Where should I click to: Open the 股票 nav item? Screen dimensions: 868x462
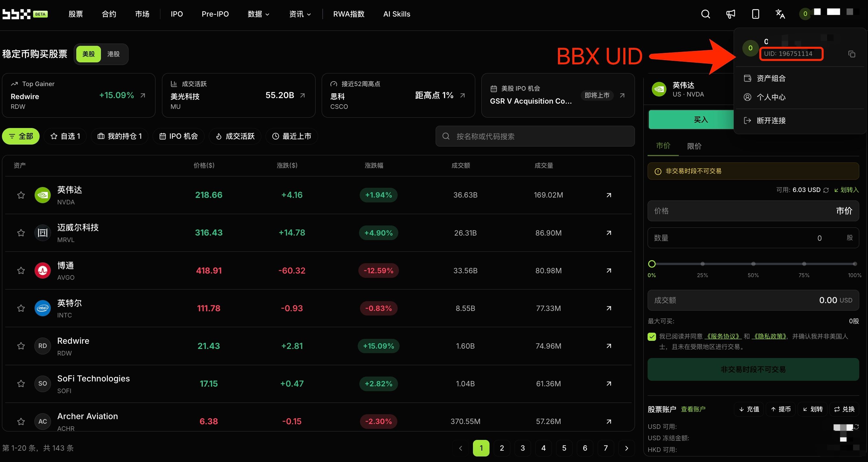click(76, 14)
